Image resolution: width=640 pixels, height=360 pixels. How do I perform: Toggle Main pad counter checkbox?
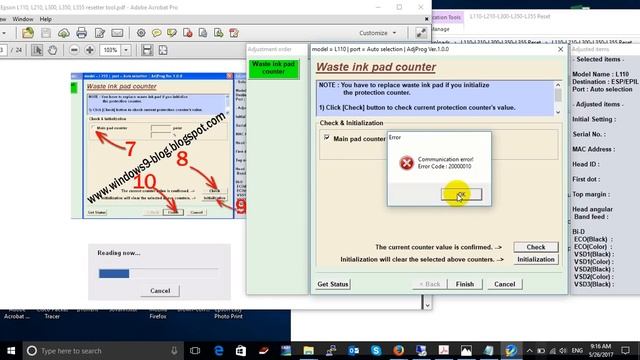coord(327,138)
